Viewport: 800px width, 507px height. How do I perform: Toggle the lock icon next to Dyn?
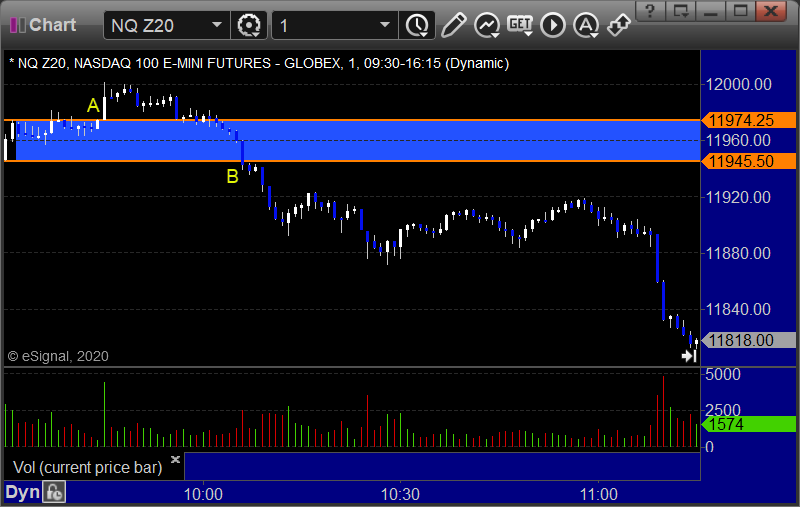tap(54, 493)
